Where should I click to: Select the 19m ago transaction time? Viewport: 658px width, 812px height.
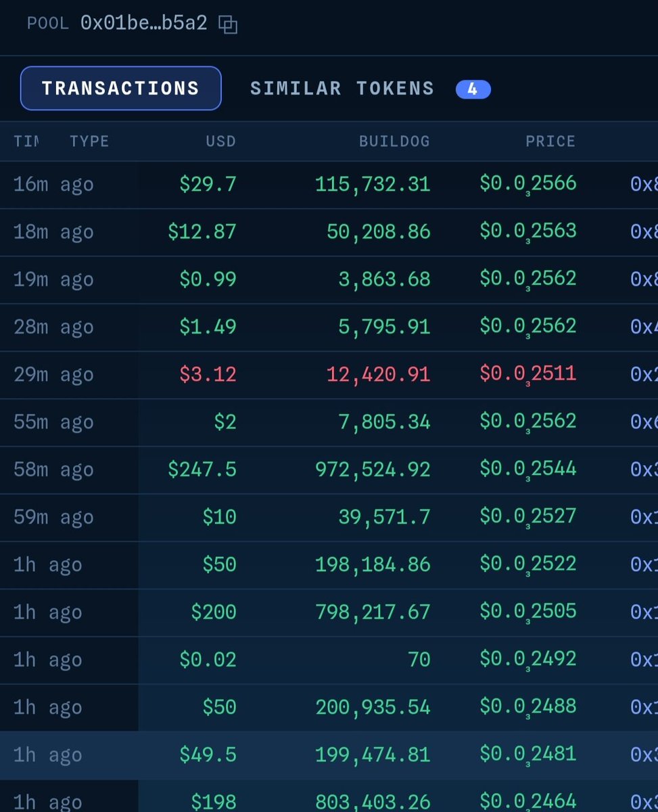(53, 279)
